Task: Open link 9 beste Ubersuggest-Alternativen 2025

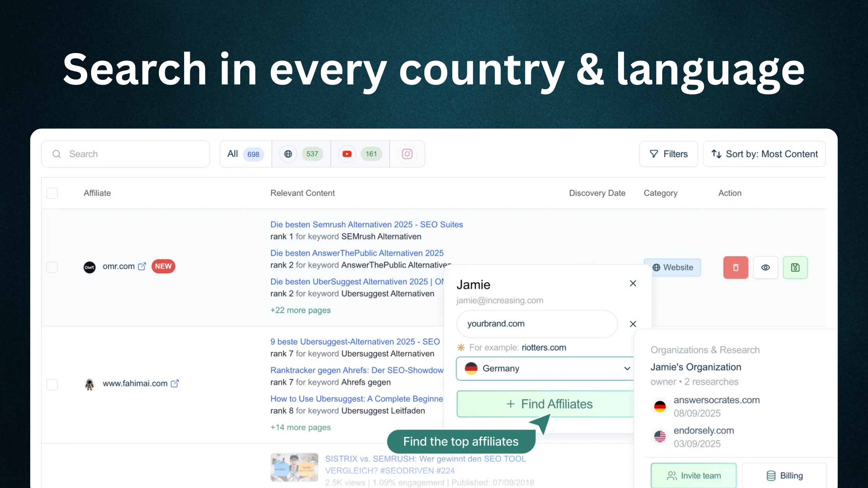Action: coord(355,342)
